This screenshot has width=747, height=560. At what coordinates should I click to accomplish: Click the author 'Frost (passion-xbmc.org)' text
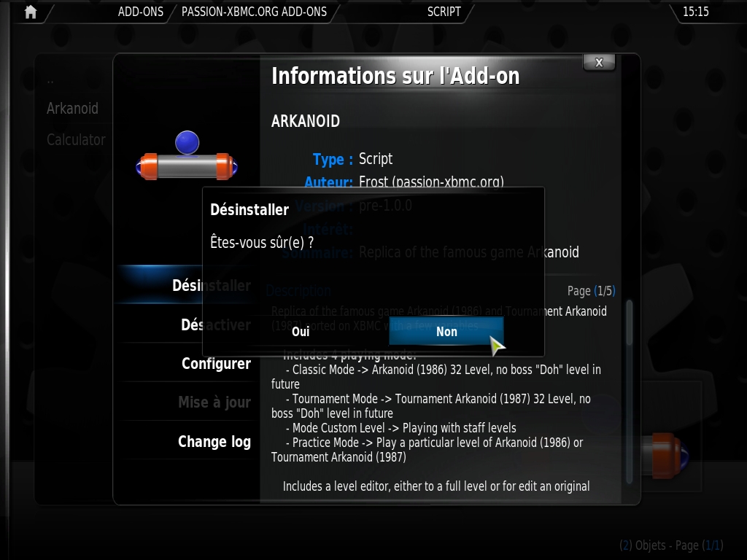(x=431, y=182)
